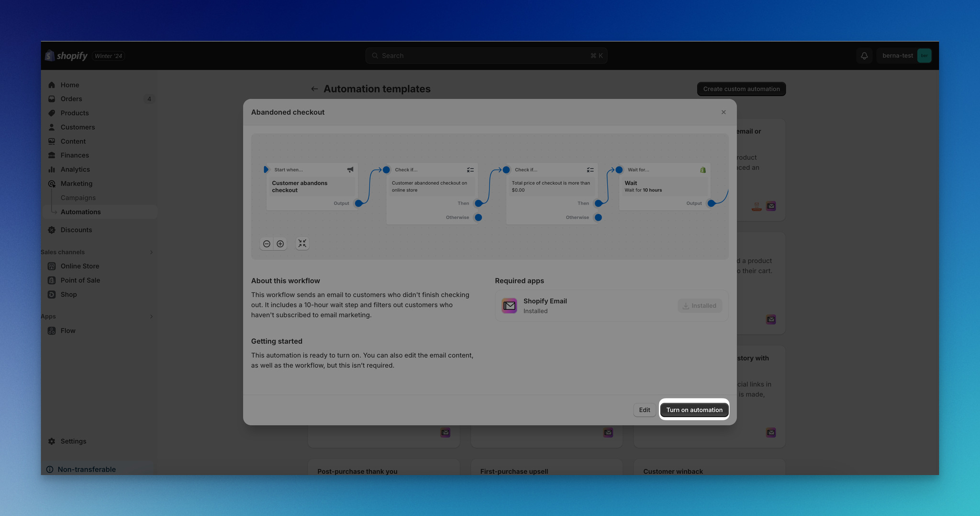Zoom in the workflow preview
980x516 pixels.
click(280, 244)
